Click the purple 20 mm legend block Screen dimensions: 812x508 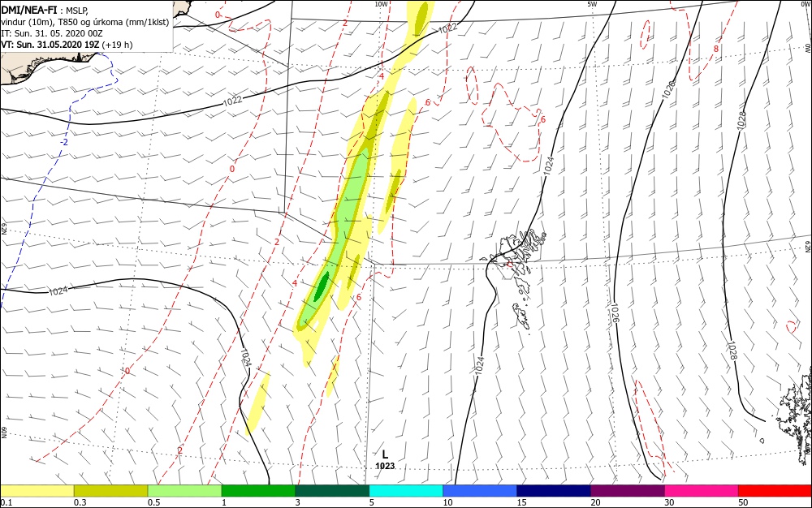coord(628,491)
